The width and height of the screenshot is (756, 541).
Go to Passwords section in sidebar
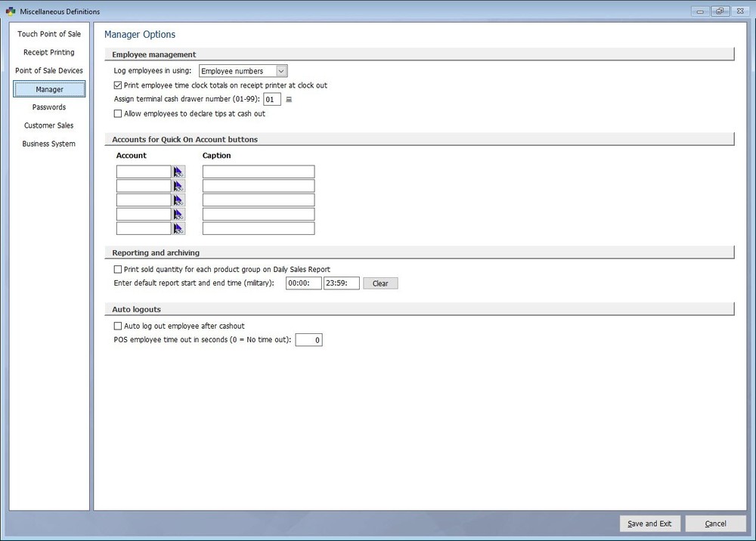click(x=49, y=107)
